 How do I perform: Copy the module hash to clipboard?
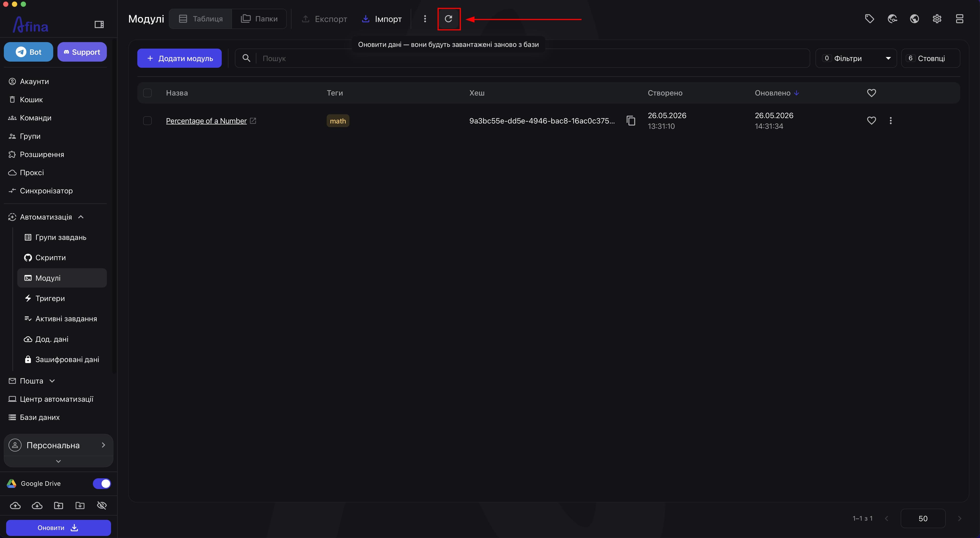click(631, 121)
